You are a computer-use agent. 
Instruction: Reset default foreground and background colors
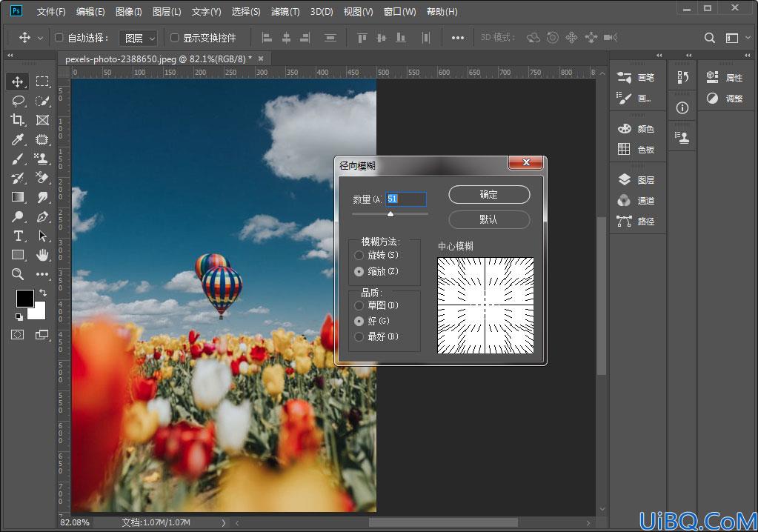pos(19,317)
